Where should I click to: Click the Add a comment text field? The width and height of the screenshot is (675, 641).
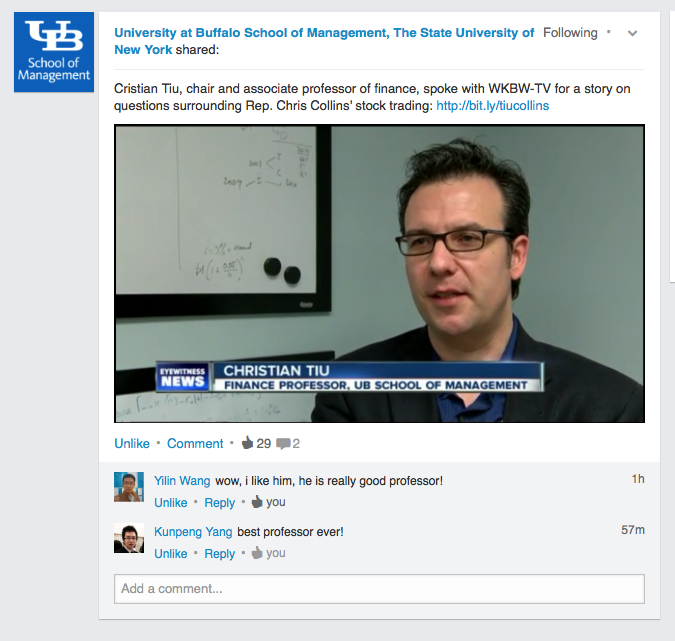(x=379, y=589)
